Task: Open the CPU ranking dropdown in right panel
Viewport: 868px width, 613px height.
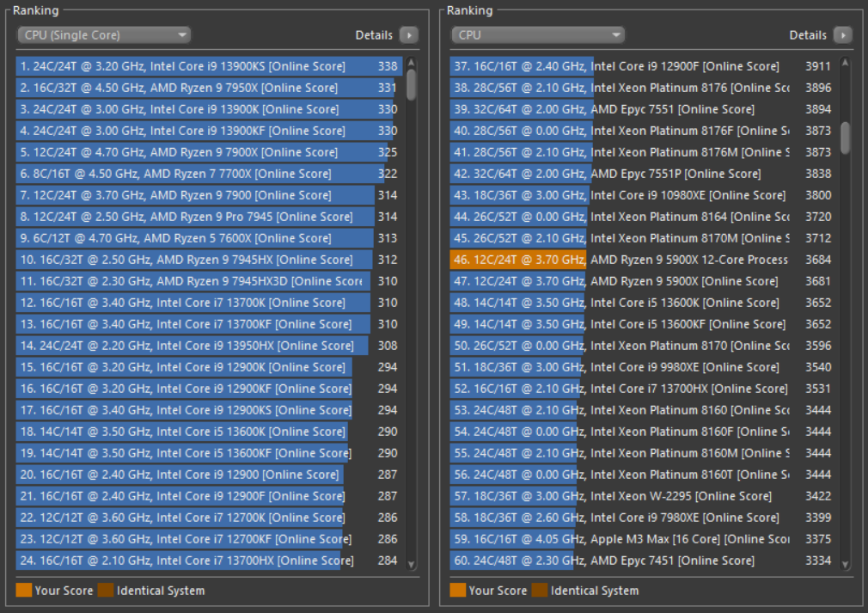Action: pos(538,35)
